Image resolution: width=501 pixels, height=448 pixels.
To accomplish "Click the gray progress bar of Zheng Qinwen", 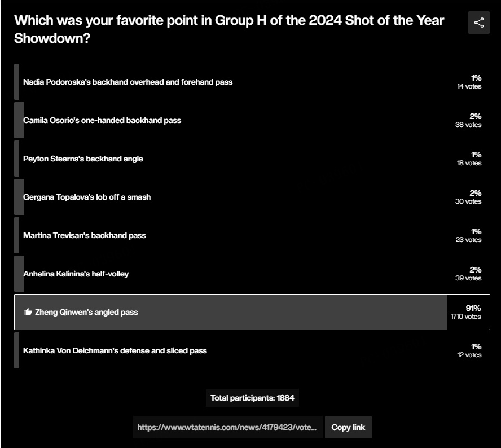I will pyautogui.click(x=231, y=312).
